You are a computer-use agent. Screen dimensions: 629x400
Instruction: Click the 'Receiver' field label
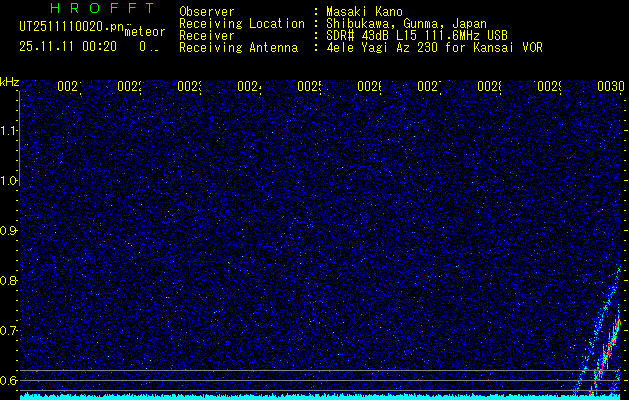(x=207, y=36)
